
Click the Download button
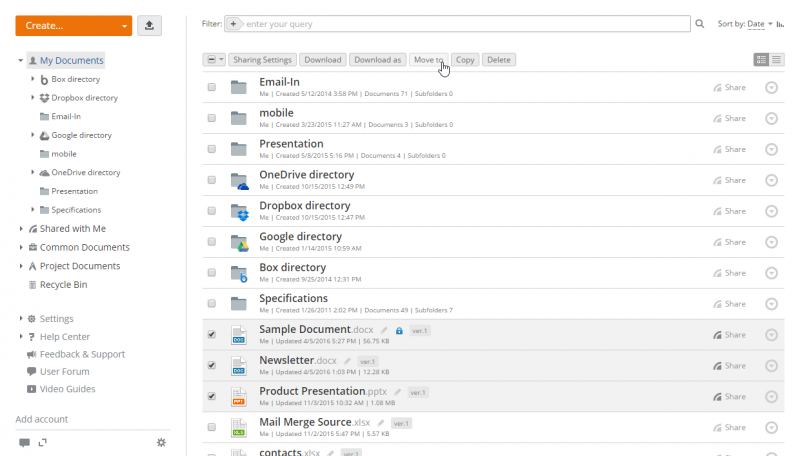tap(322, 60)
